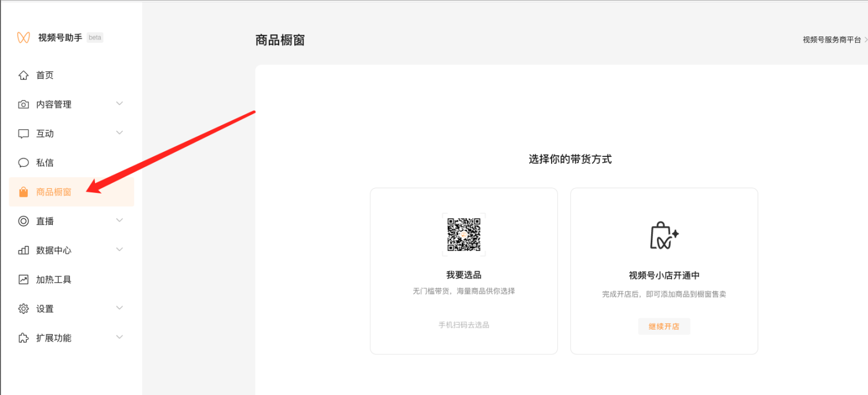Click the comment icon beside 互动
The image size is (868, 395).
point(23,134)
